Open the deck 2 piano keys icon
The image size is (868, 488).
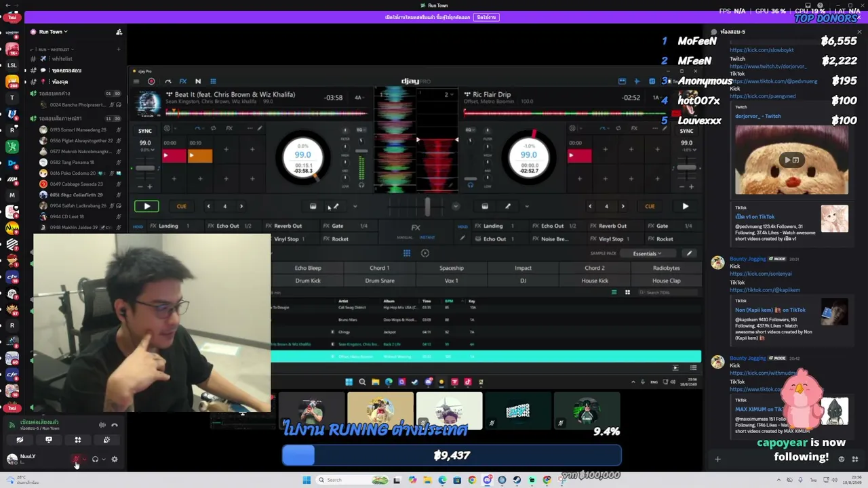click(485, 207)
